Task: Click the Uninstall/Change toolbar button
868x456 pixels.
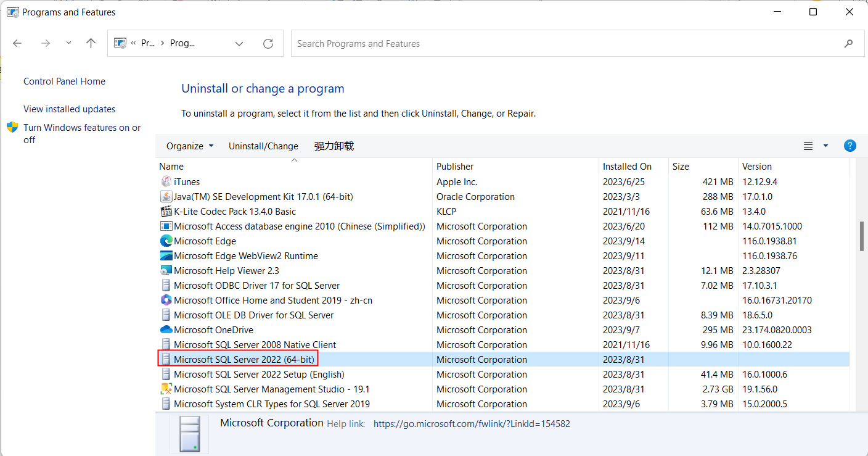Action: coord(263,146)
